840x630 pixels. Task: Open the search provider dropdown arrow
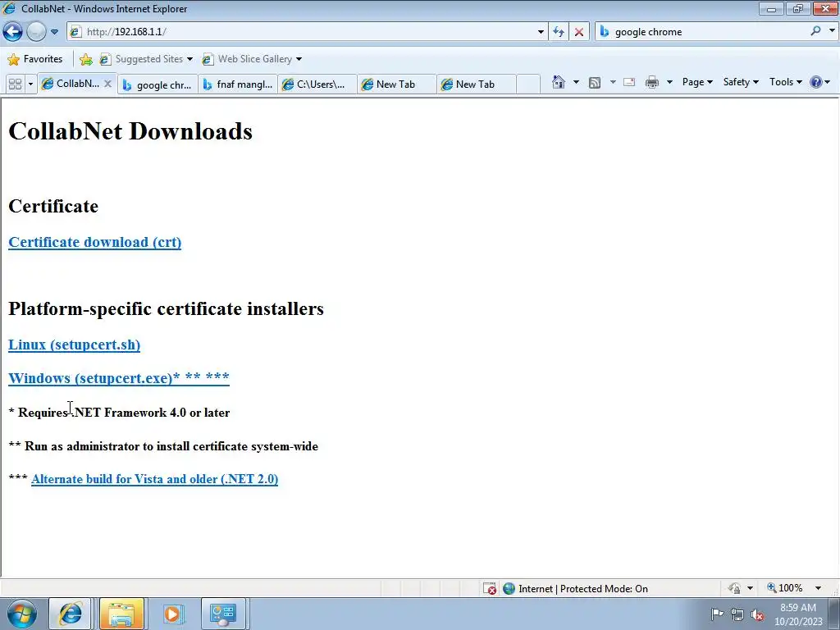pyautogui.click(x=832, y=31)
